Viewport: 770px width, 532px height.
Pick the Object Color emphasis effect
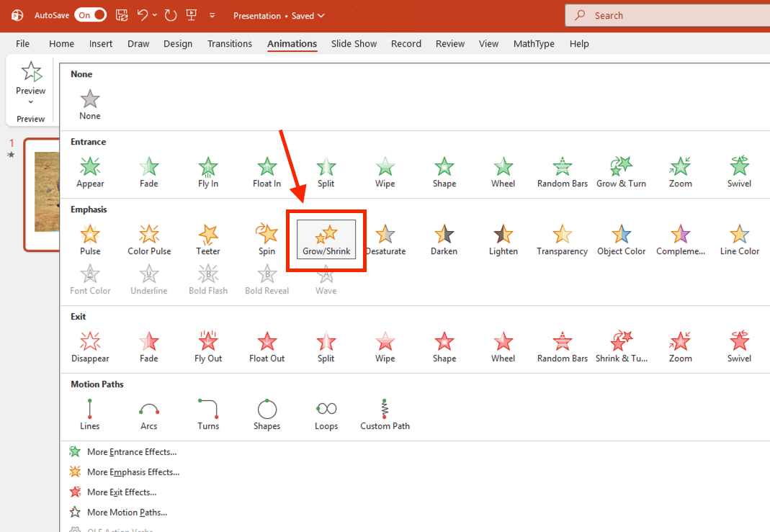click(621, 240)
